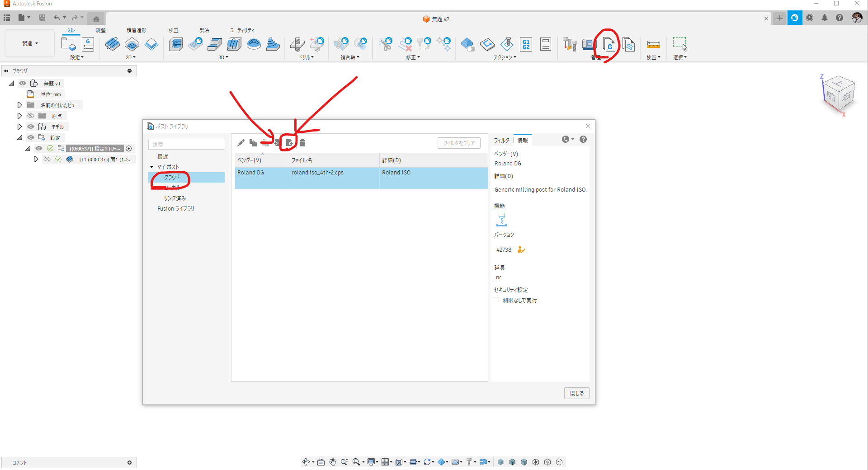Click the フィルタをクリア clear filter button

pyautogui.click(x=459, y=143)
